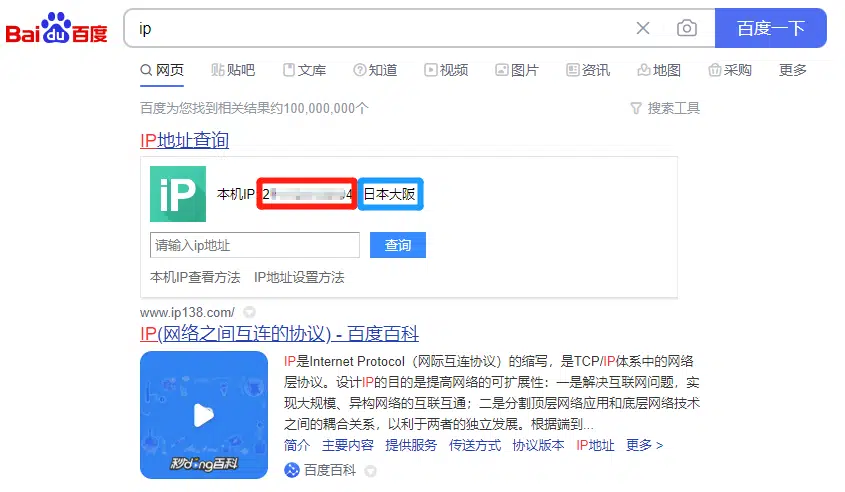This screenshot has width=845, height=492.
Task: Click the 请输入ip地址 input field
Action: point(254,245)
